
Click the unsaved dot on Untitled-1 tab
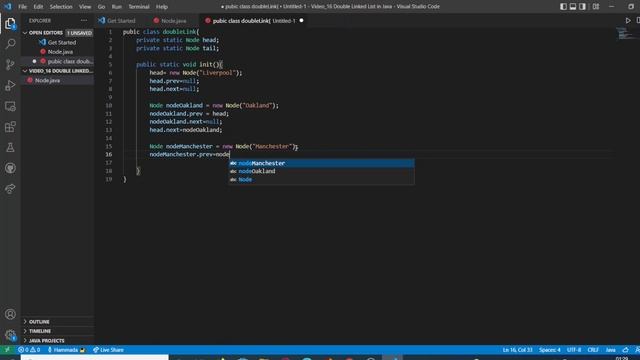[x=301, y=20]
